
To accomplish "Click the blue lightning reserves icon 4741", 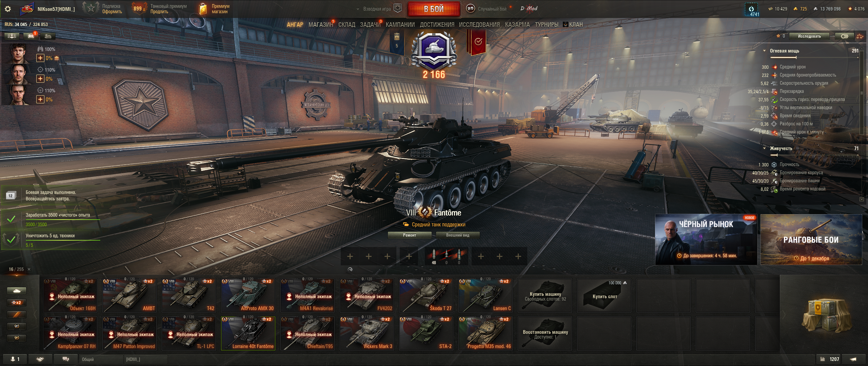I will [x=752, y=9].
